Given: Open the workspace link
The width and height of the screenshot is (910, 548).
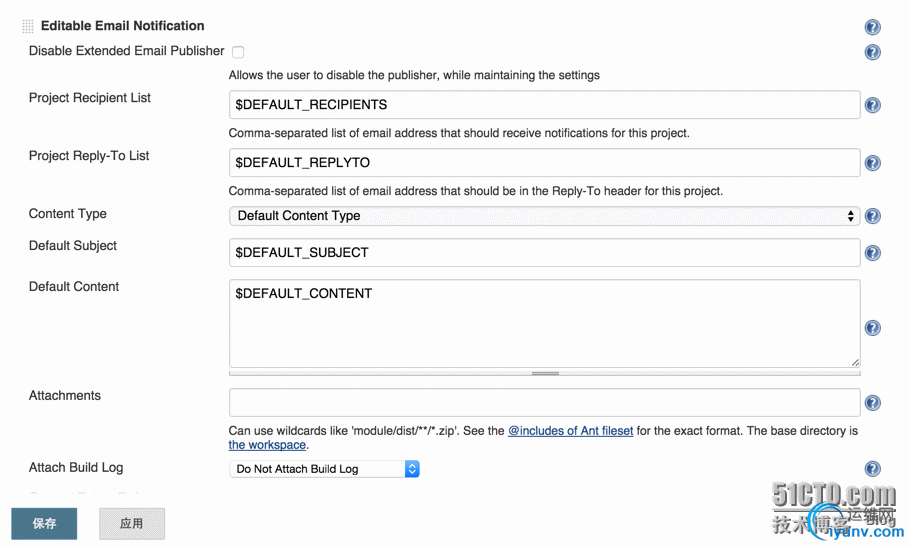Looking at the screenshot, I should pyautogui.click(x=267, y=445).
